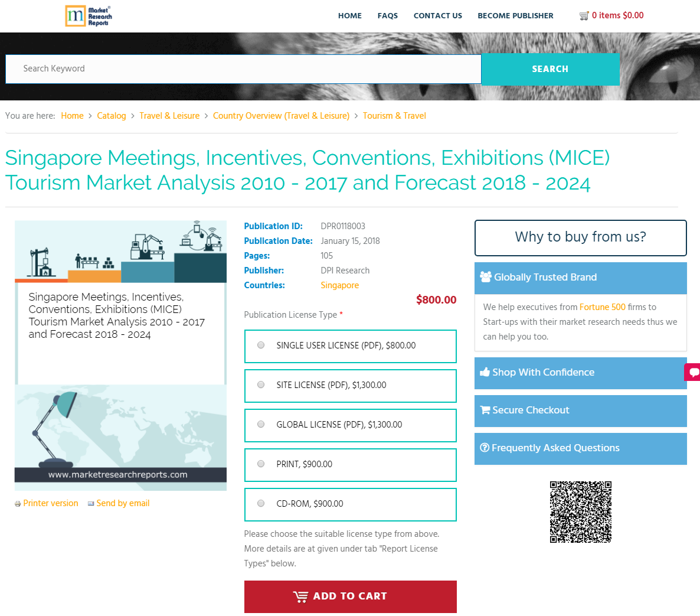Click the publication ID value DPR0118003

[343, 226]
